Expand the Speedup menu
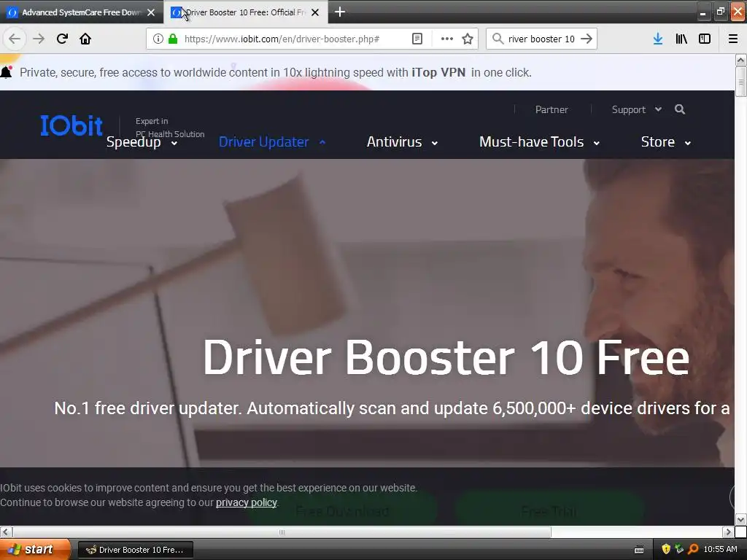The height and width of the screenshot is (560, 747). coord(142,142)
